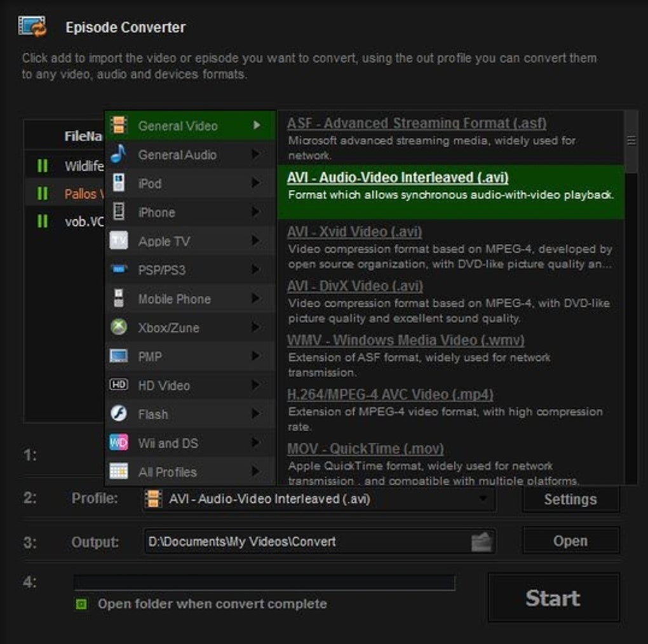The width and height of the screenshot is (648, 644).
Task: Select the Mobile Phone menu category
Action: click(190, 299)
